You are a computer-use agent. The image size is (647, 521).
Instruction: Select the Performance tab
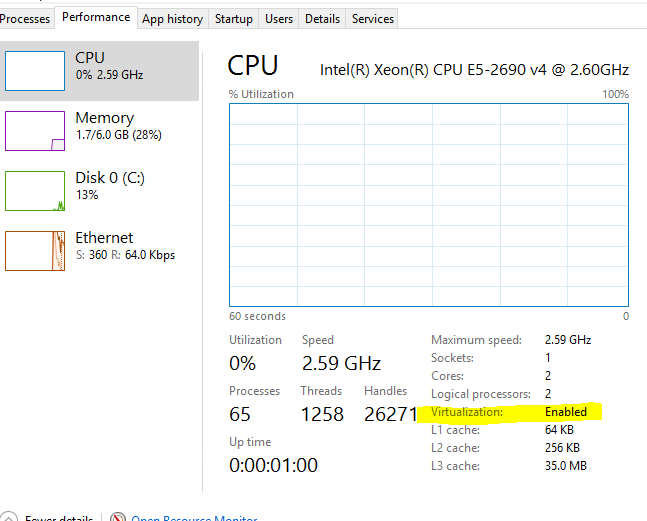click(96, 17)
